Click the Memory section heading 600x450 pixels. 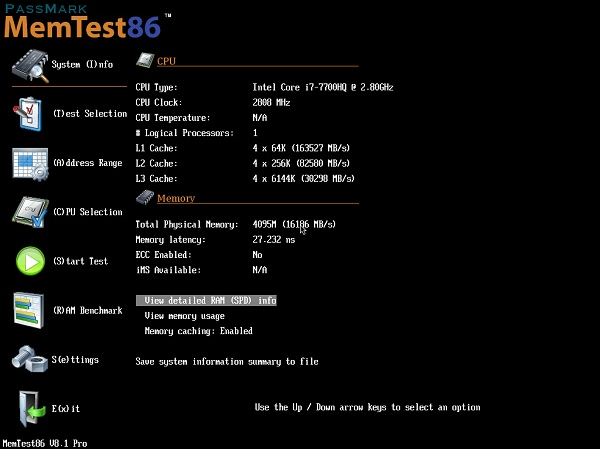coord(176,198)
